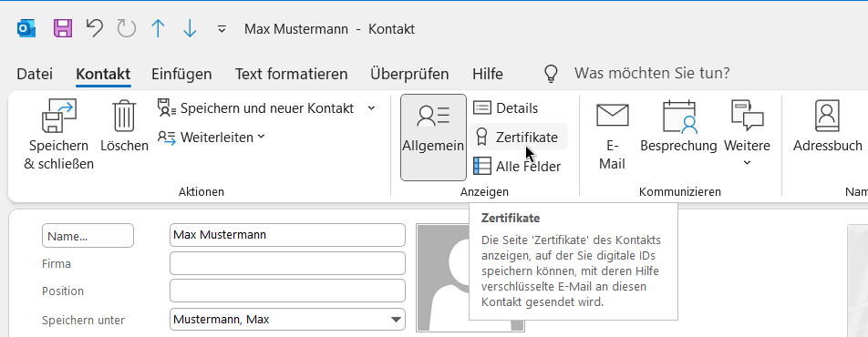Open the Zertifikate page
868x337 pixels.
point(518,137)
